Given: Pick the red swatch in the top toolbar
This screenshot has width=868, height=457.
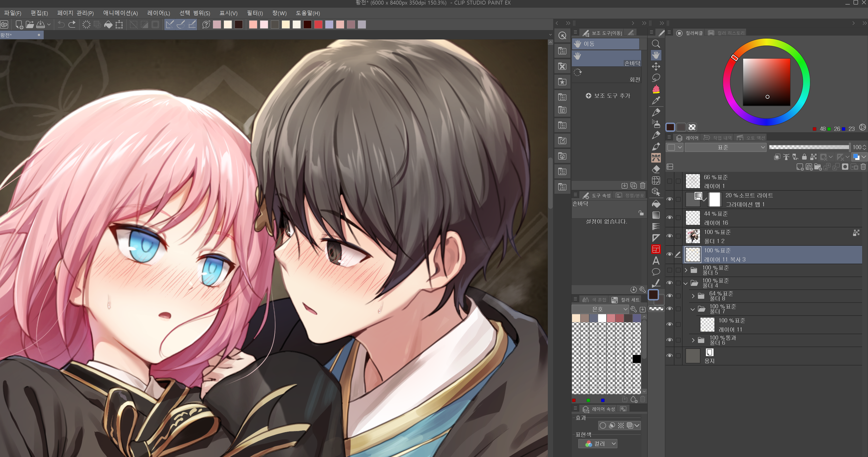Looking at the screenshot, I should 318,25.
